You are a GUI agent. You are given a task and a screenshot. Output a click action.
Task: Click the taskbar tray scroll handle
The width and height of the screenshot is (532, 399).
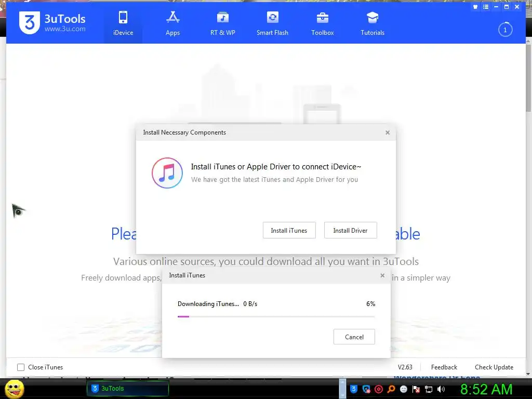tap(343, 389)
